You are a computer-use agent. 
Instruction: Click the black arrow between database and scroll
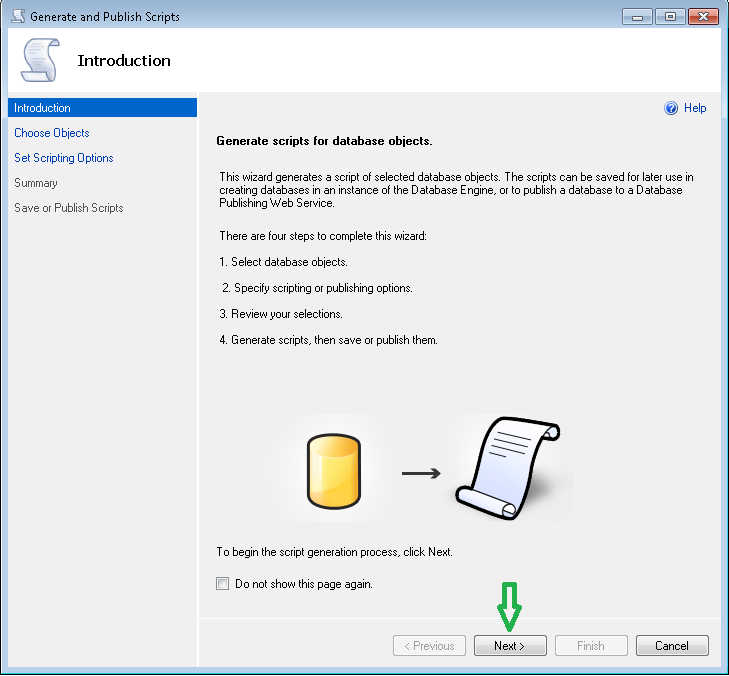pos(421,472)
